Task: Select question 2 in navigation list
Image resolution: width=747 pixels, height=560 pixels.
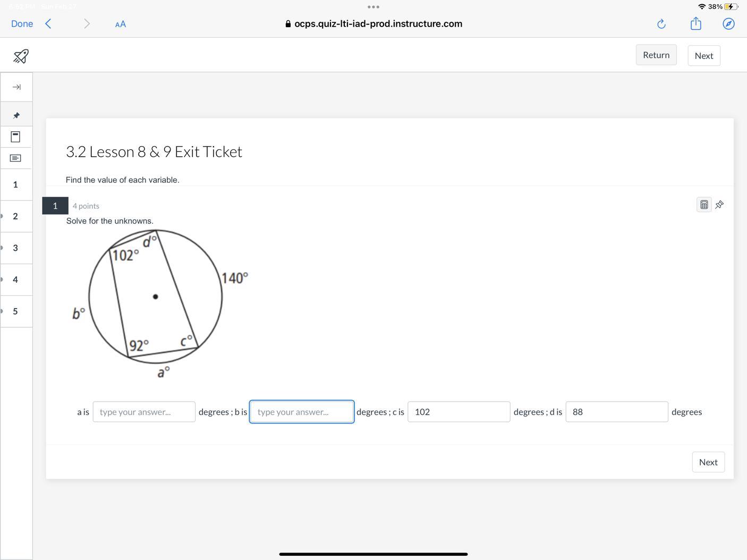Action: [x=15, y=216]
